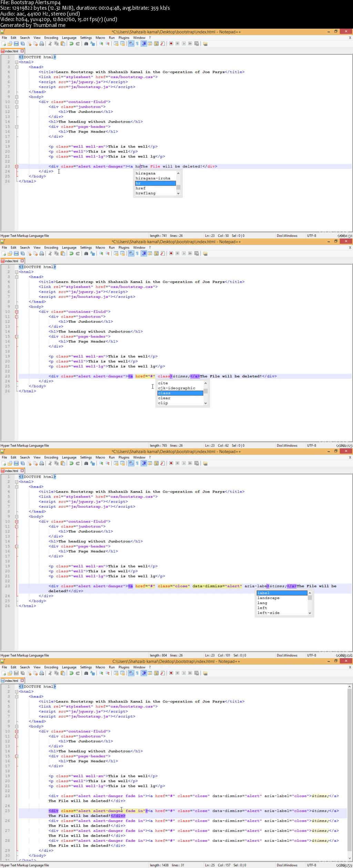Choose 'left-side' in the label autocomplete popup
The width and height of the screenshot is (353, 868).
click(x=282, y=613)
